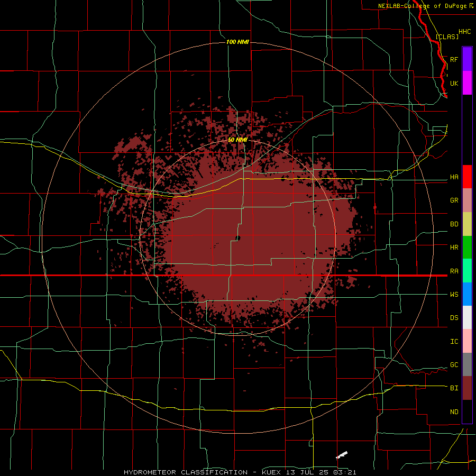Click the ND black legend swatch
The width and height of the screenshot is (476, 476).
click(467, 411)
